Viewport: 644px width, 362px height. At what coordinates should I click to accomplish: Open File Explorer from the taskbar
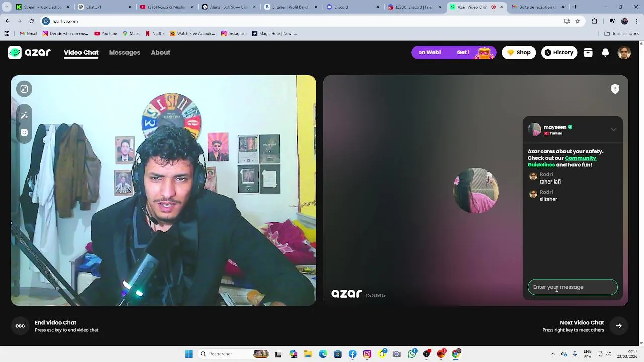(308, 354)
